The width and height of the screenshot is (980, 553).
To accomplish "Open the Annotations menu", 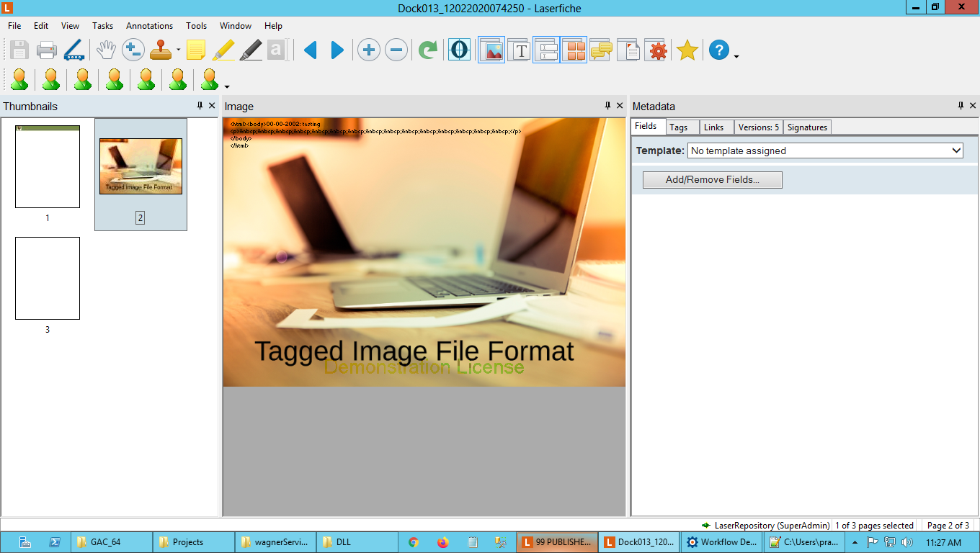I will tap(149, 26).
